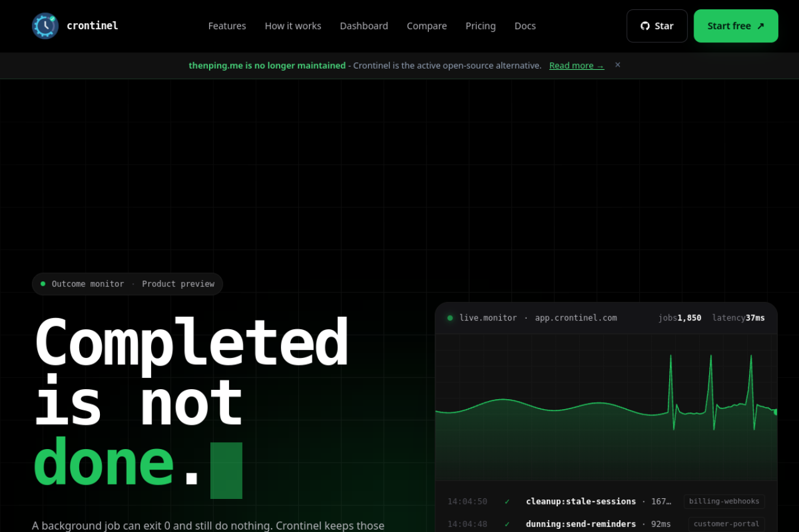799x532 pixels.
Task: Open the Dashboard nav link
Action: [364, 26]
